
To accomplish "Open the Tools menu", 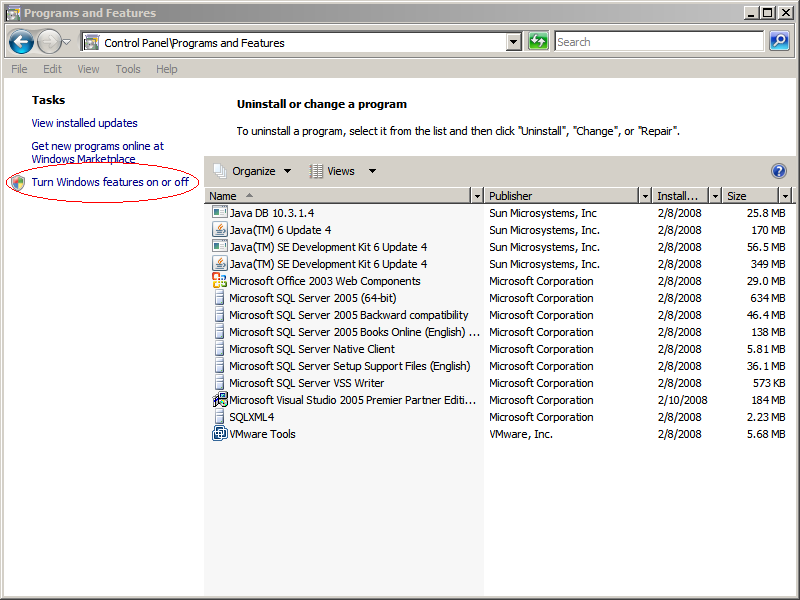I will (128, 69).
